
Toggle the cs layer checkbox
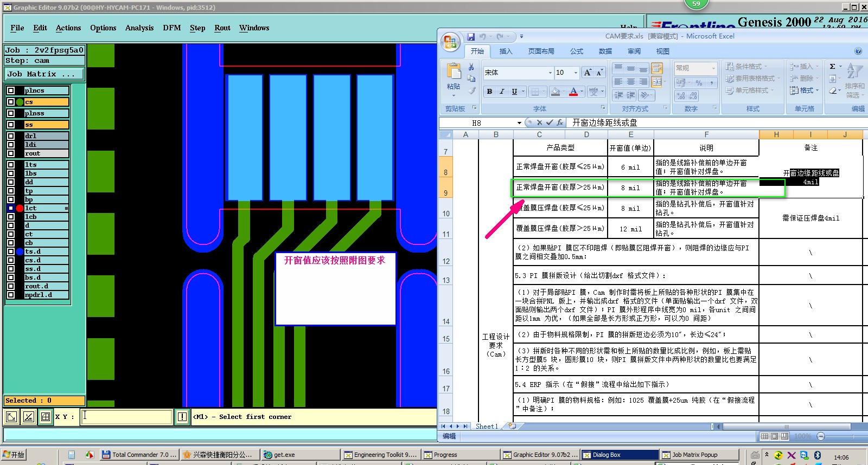[11, 102]
